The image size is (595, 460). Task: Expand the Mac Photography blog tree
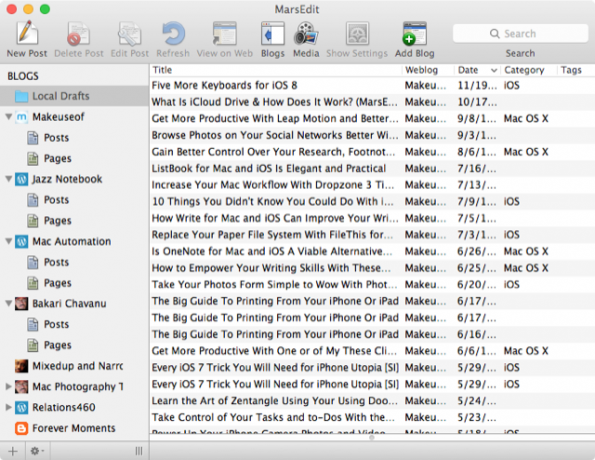point(8,386)
